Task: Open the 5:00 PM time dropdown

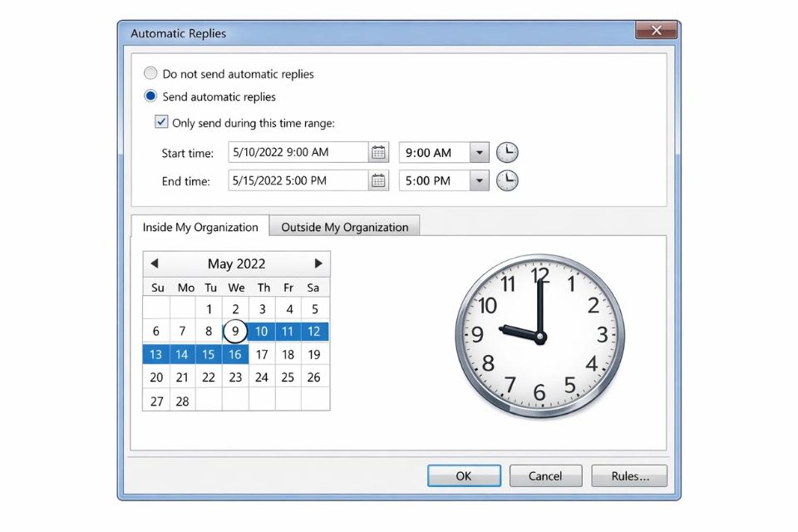Action: (480, 180)
